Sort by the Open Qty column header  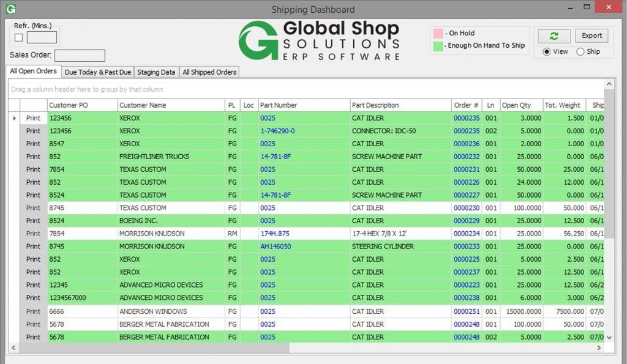[x=522, y=105]
